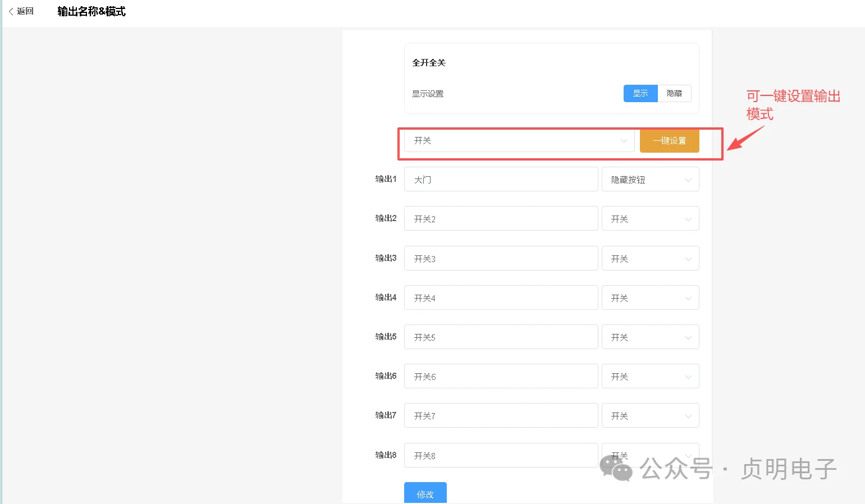Click the 输出5 name field 开关5

pos(501,337)
